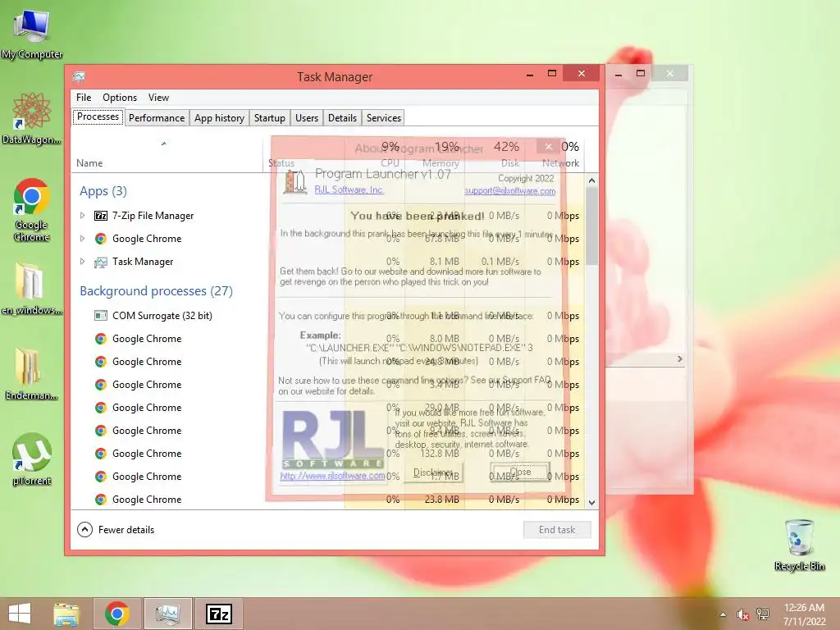
Task: Click scrollbar up arrow in process list
Action: (x=591, y=180)
